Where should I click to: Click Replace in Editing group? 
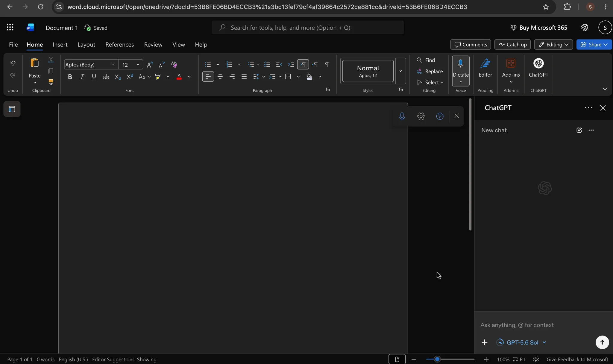tap(430, 71)
